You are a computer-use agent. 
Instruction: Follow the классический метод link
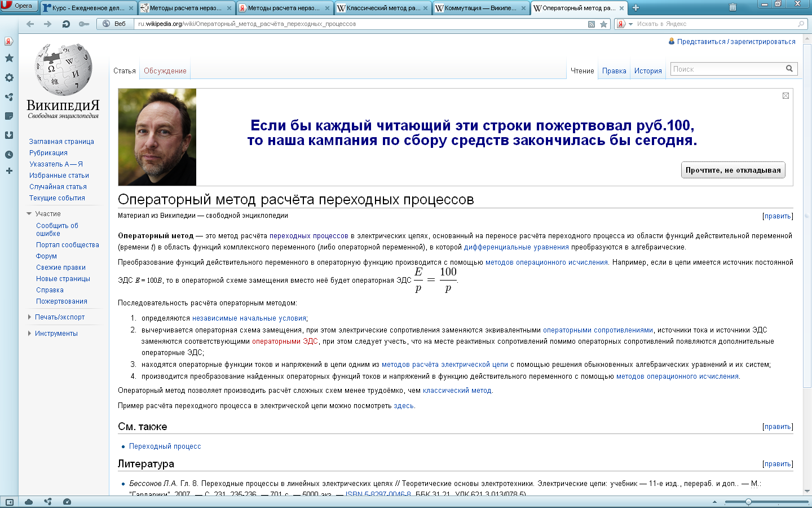(457, 391)
